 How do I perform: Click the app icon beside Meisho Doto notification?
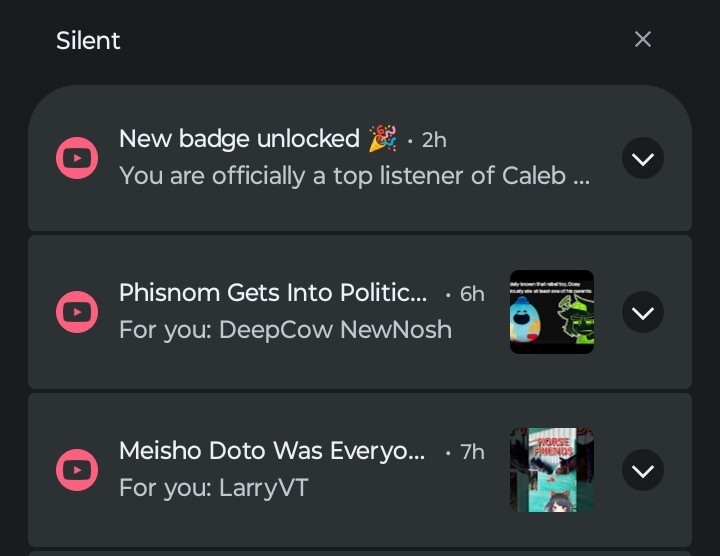tap(77, 469)
